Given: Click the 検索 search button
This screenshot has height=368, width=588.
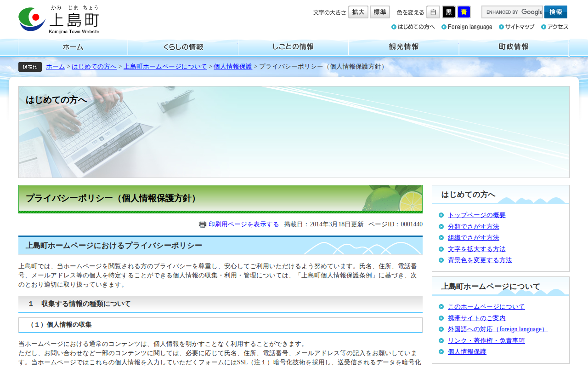Looking at the screenshot, I should 556,12.
